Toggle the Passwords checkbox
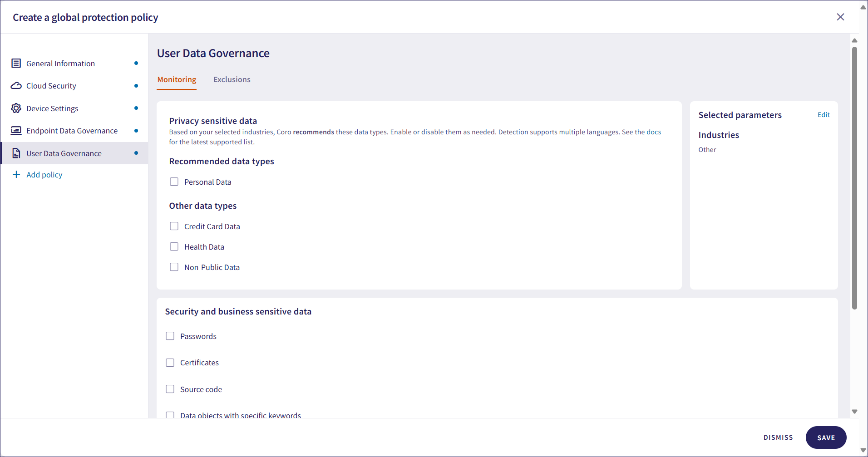The image size is (868, 457). tap(170, 336)
